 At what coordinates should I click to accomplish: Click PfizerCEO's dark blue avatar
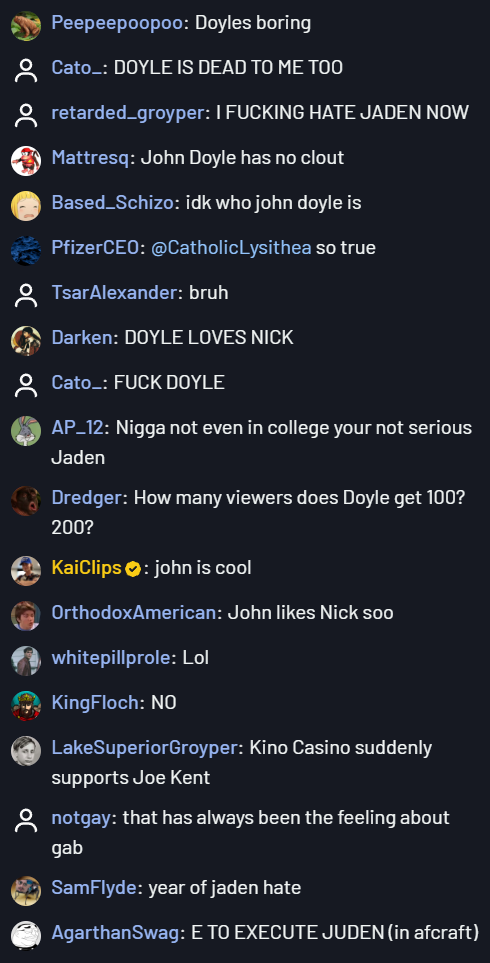(x=26, y=251)
